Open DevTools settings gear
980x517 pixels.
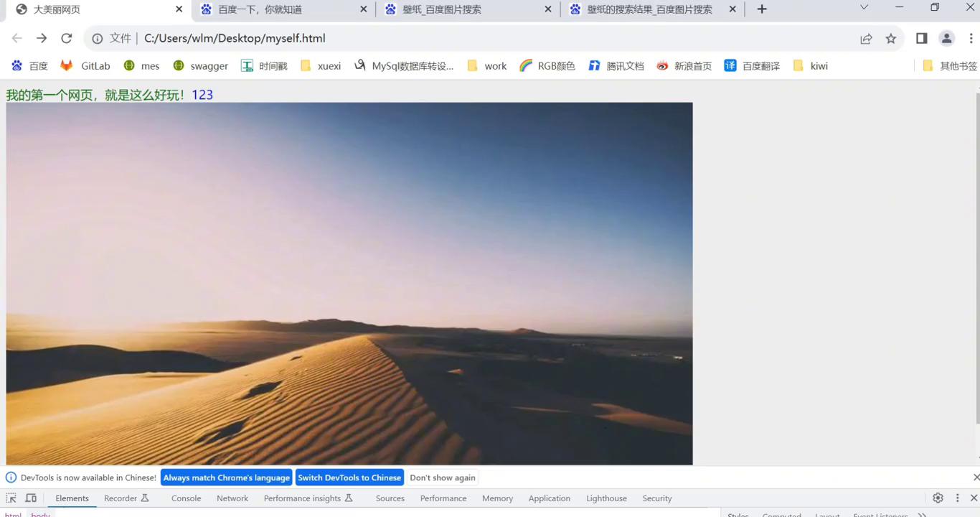(938, 497)
